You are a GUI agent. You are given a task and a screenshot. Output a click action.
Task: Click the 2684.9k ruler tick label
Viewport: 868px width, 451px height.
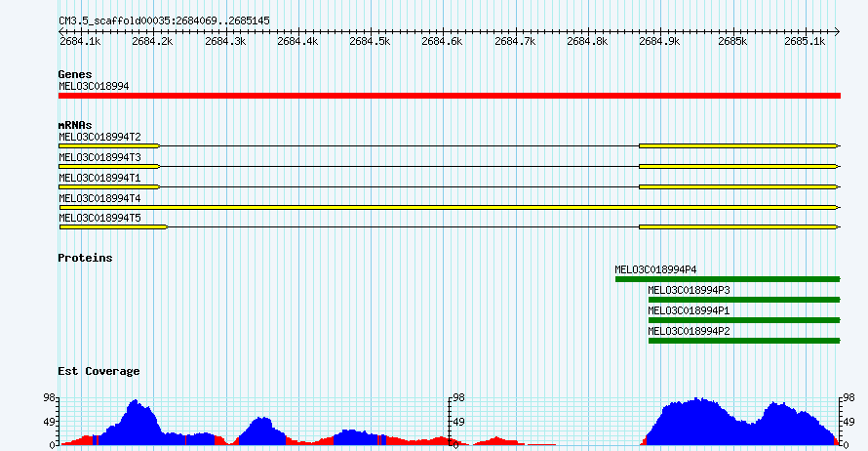click(659, 42)
